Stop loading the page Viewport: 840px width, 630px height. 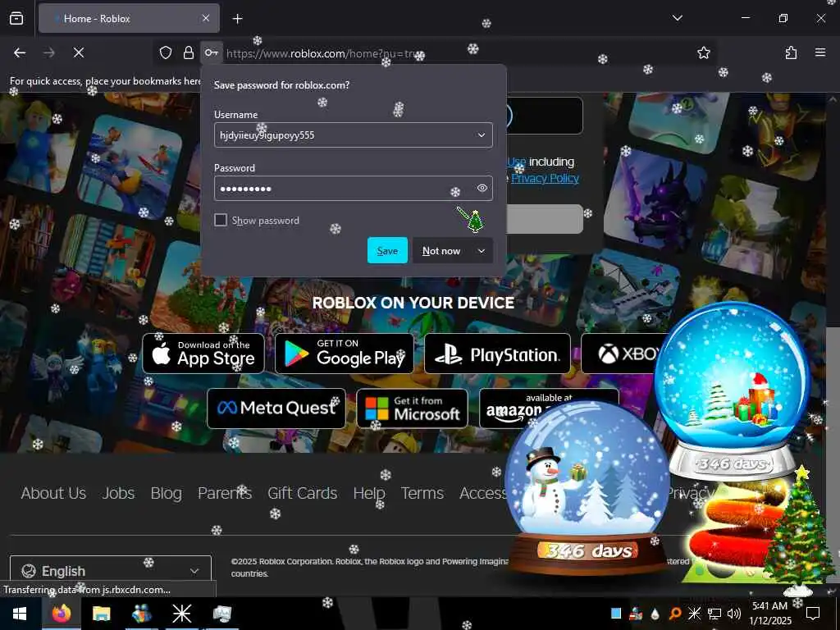[78, 52]
